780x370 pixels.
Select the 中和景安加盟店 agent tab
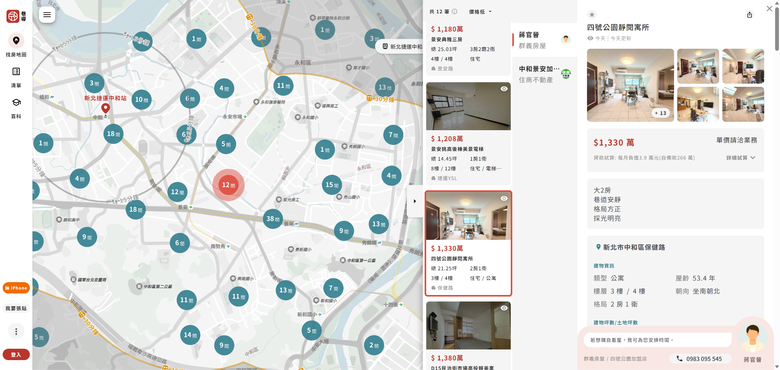point(544,74)
